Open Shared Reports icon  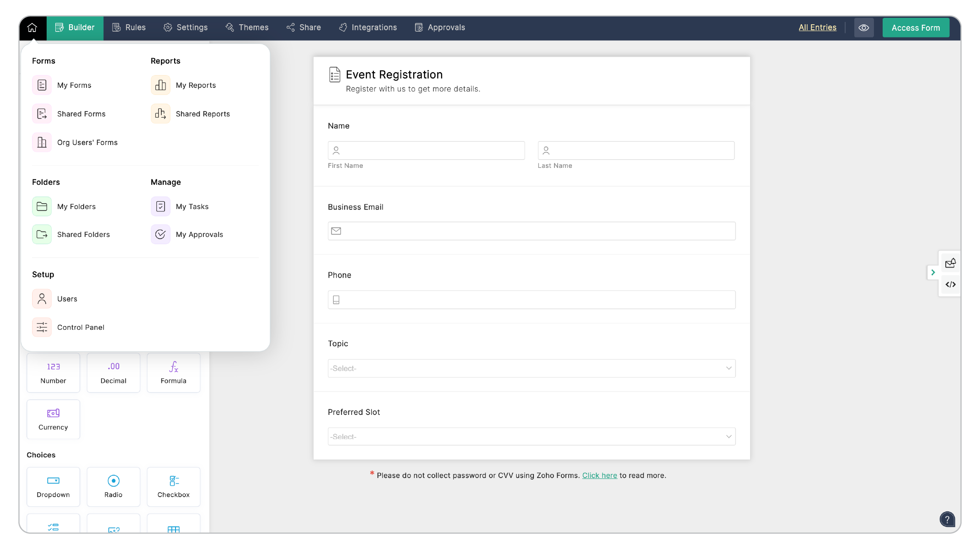(x=160, y=114)
